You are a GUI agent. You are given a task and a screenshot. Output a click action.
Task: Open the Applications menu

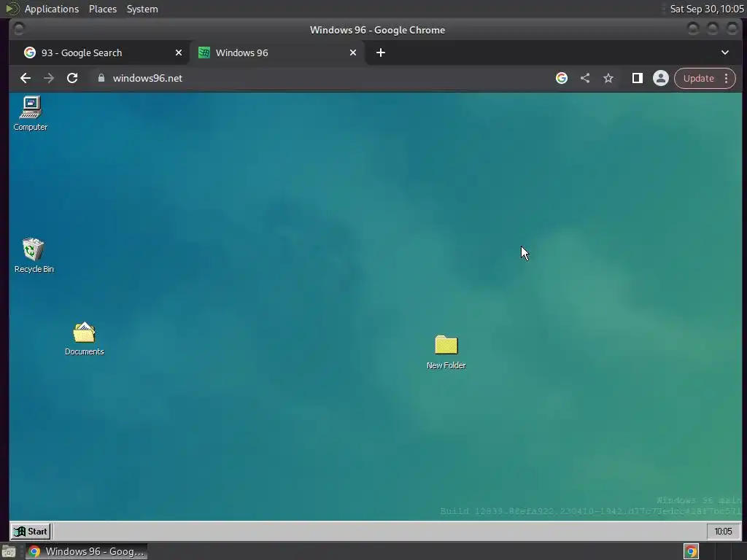pos(52,9)
